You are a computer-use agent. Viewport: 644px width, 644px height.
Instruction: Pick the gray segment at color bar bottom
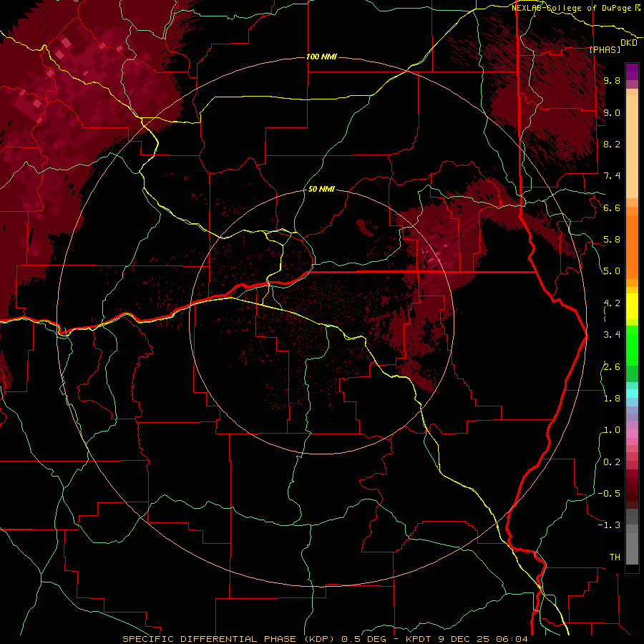point(632,546)
